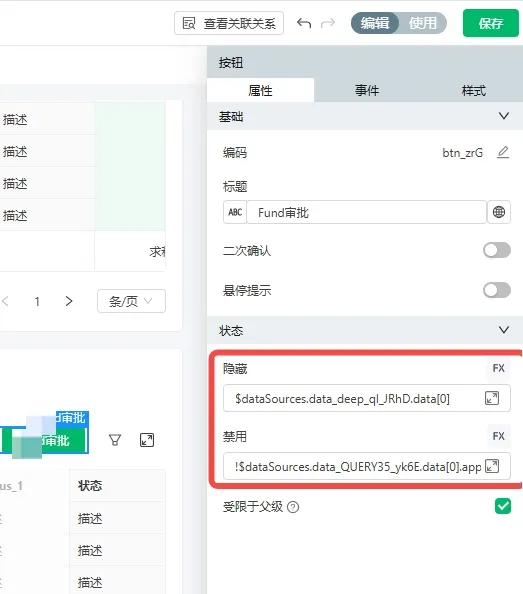
Task: Switch to the 事件 tab
Action: click(367, 91)
